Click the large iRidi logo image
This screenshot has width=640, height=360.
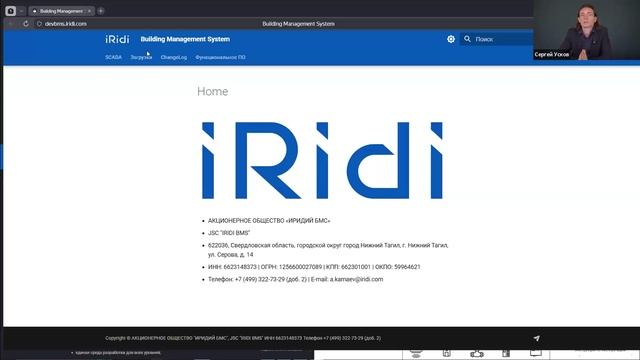click(322, 160)
